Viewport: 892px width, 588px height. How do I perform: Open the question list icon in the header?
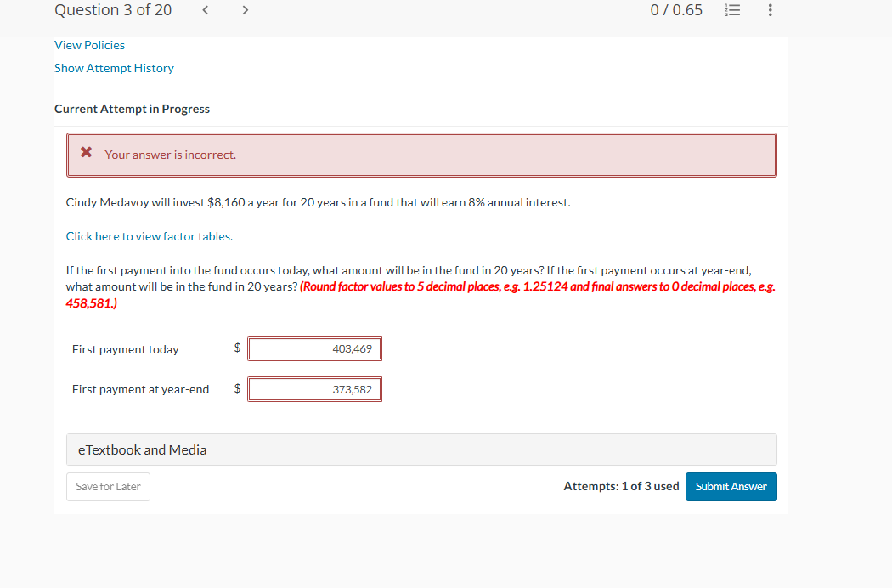coord(732,10)
